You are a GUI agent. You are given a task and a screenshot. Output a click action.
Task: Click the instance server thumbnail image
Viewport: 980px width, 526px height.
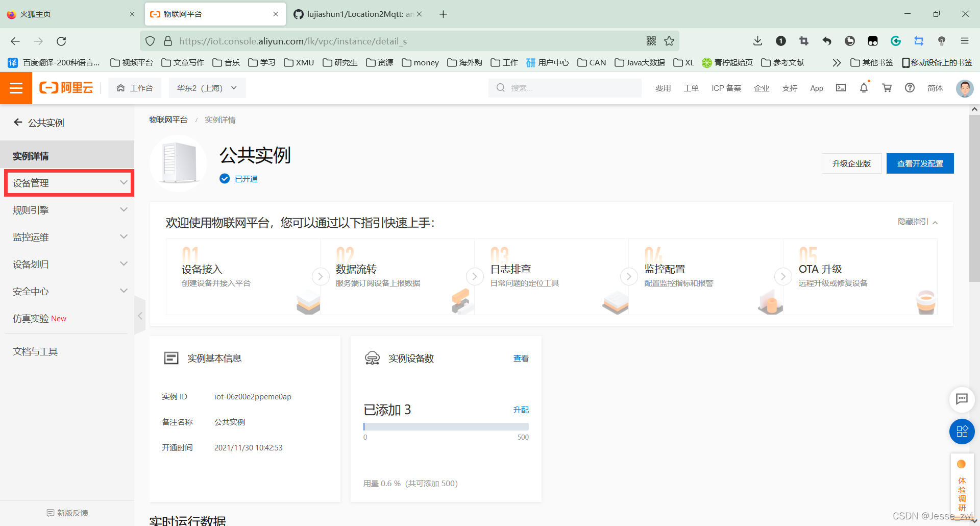[178, 162]
